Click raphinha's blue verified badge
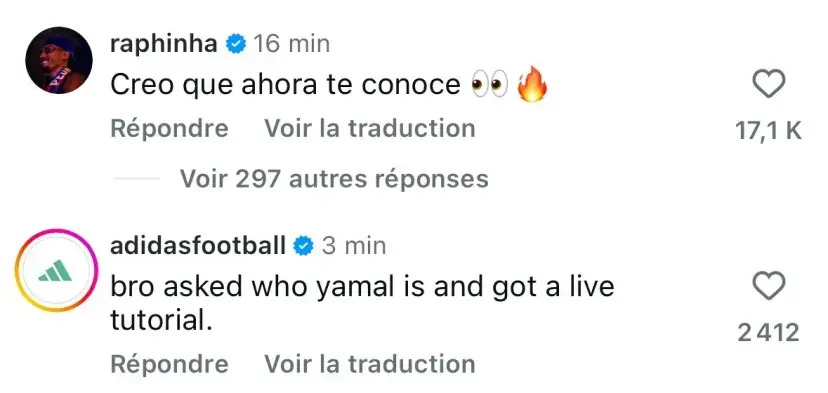 tap(236, 44)
